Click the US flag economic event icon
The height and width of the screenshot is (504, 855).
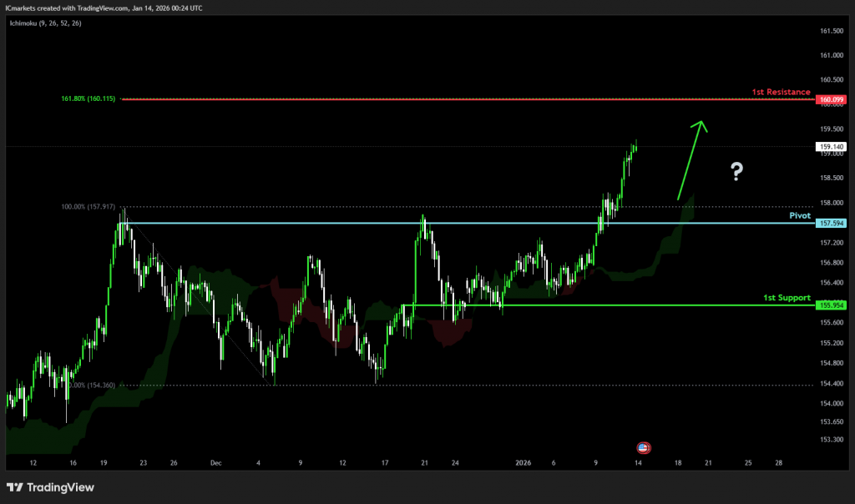(x=644, y=448)
